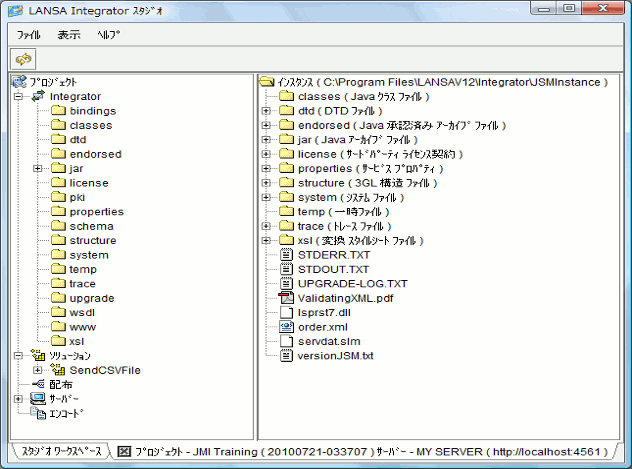
Task: Click the エンコード documents icon
Action: coord(38,413)
